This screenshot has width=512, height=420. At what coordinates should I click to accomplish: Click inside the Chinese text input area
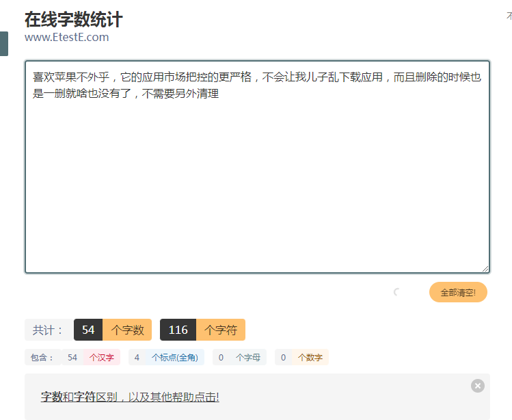[257, 167]
